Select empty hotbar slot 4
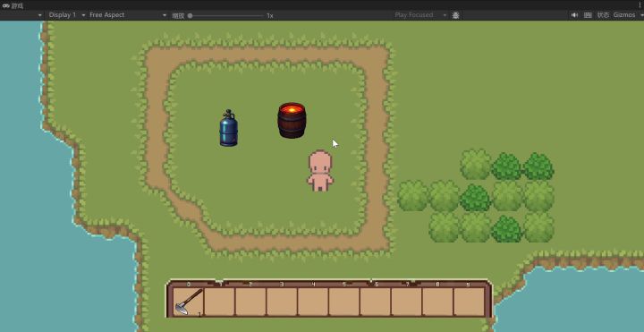The height and width of the screenshot is (332, 644). (x=313, y=302)
